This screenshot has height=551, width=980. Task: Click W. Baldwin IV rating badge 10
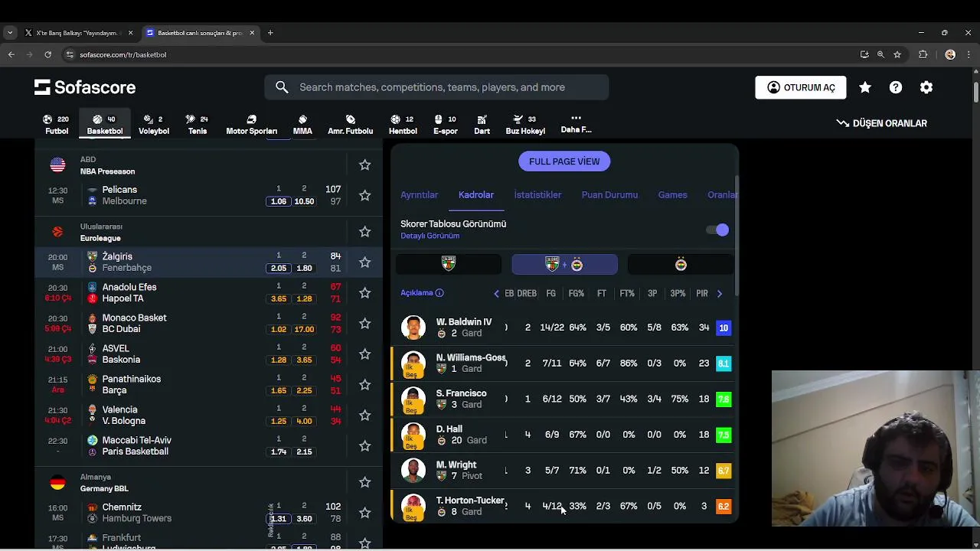coord(724,328)
